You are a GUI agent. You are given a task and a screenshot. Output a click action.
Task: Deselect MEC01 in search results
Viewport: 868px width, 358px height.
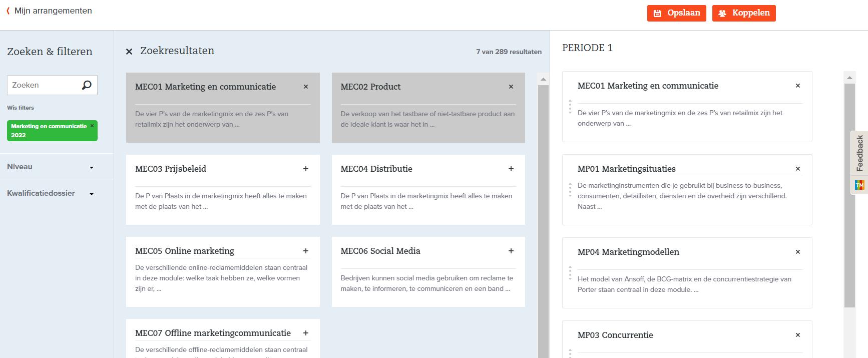[306, 87]
